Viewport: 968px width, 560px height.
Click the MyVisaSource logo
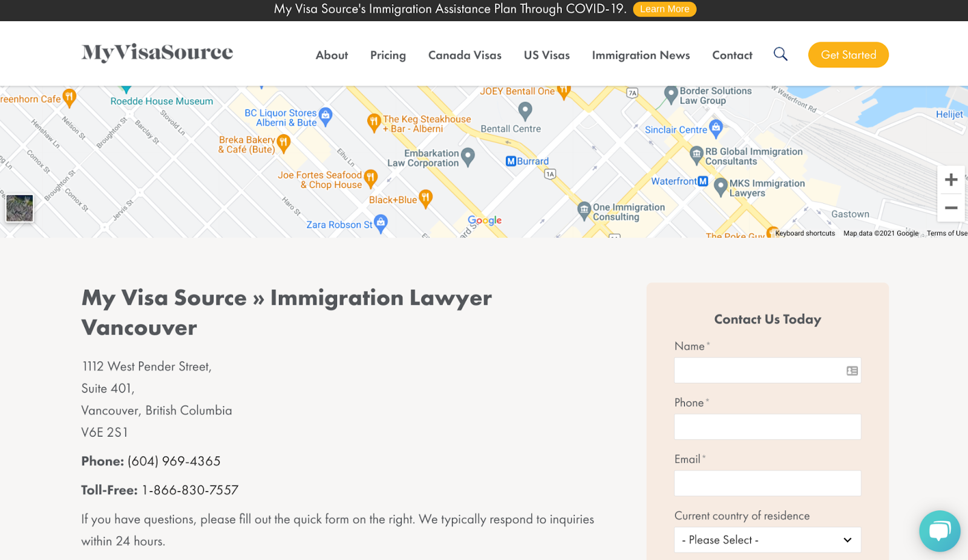[157, 53]
